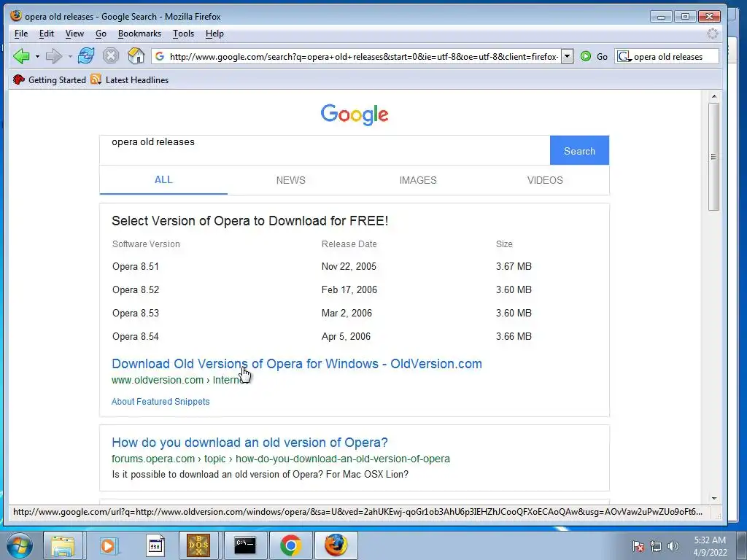This screenshot has width=747, height=560.
Task: Open the View menu
Action: click(x=74, y=34)
